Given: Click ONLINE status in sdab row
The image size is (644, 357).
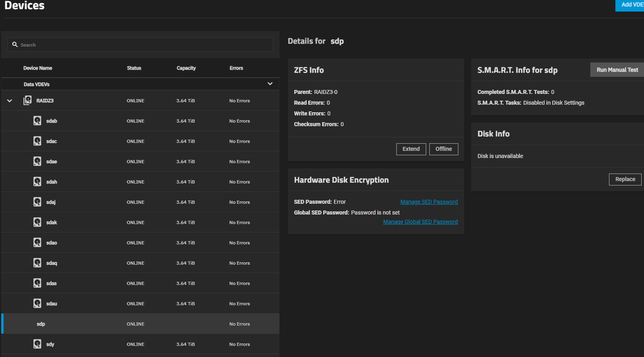Looking at the screenshot, I should coord(136,121).
